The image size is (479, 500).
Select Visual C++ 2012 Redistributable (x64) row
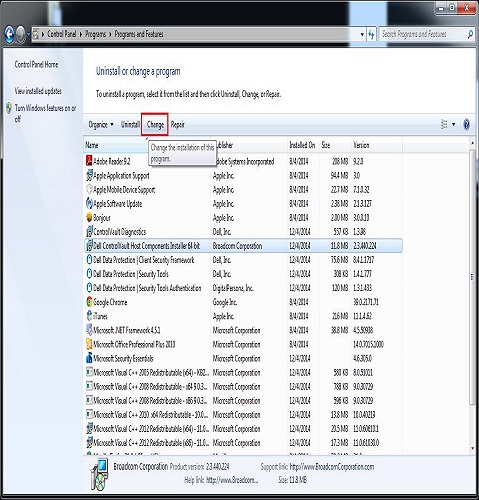[x=243, y=429]
